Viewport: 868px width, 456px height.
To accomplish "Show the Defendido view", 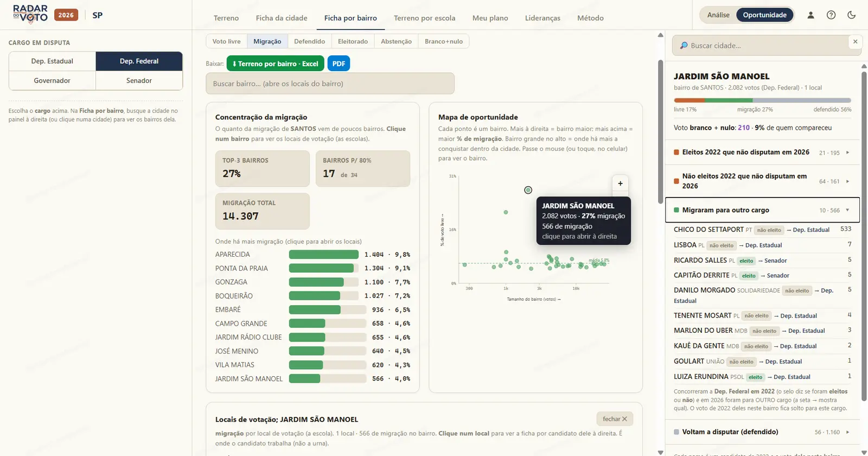I will point(310,41).
